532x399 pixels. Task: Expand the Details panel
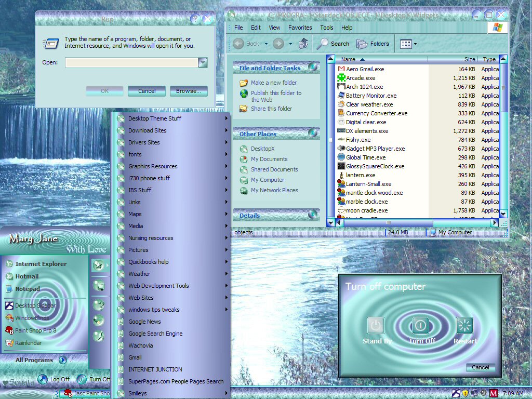(x=312, y=214)
